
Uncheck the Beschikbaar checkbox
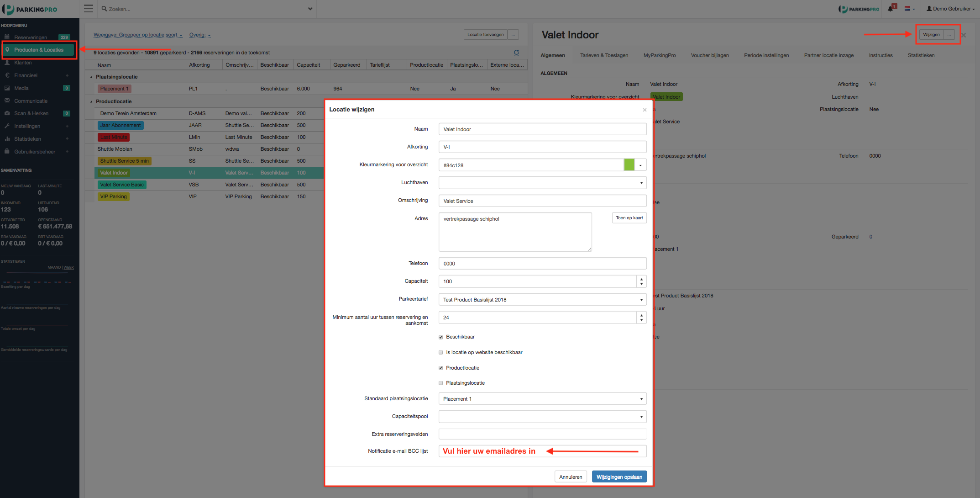[441, 337]
